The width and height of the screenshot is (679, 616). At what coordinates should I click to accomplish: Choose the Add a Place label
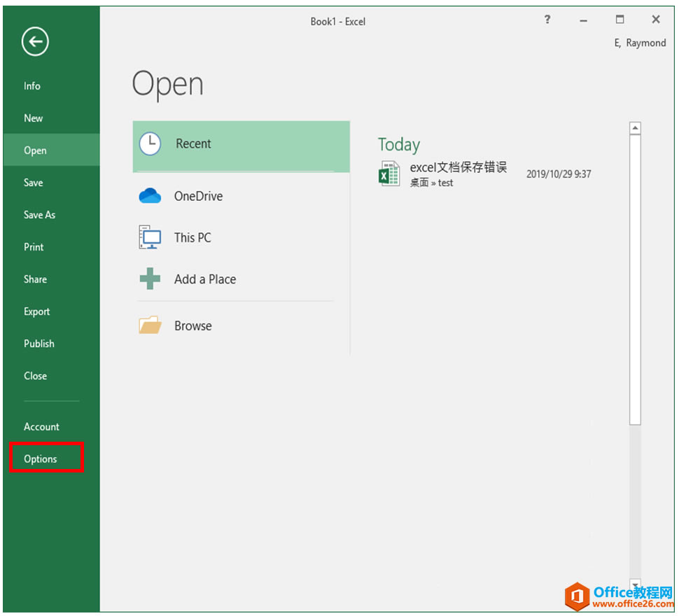205,279
